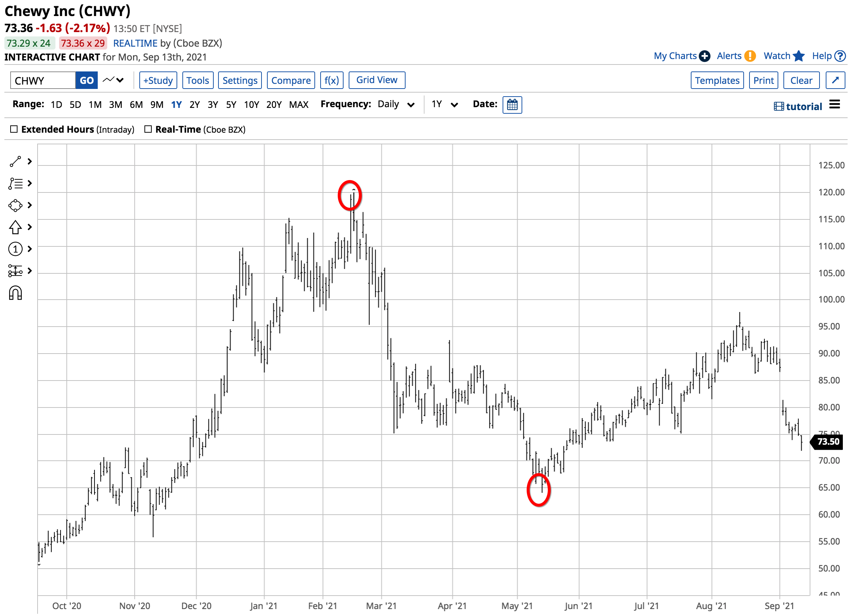Expand the measurement tool options chevron
This screenshot has width=860, height=616.
(x=30, y=271)
